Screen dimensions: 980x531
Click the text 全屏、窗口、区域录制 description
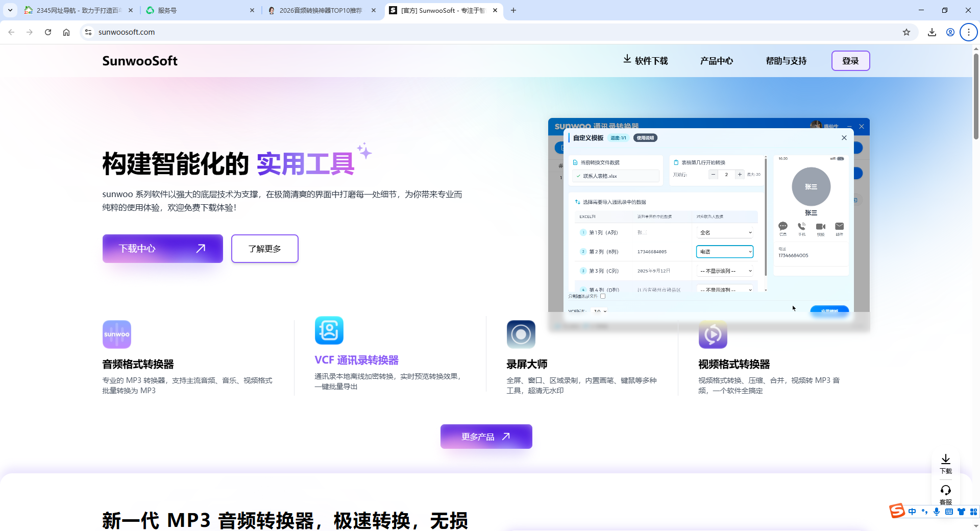click(x=581, y=385)
